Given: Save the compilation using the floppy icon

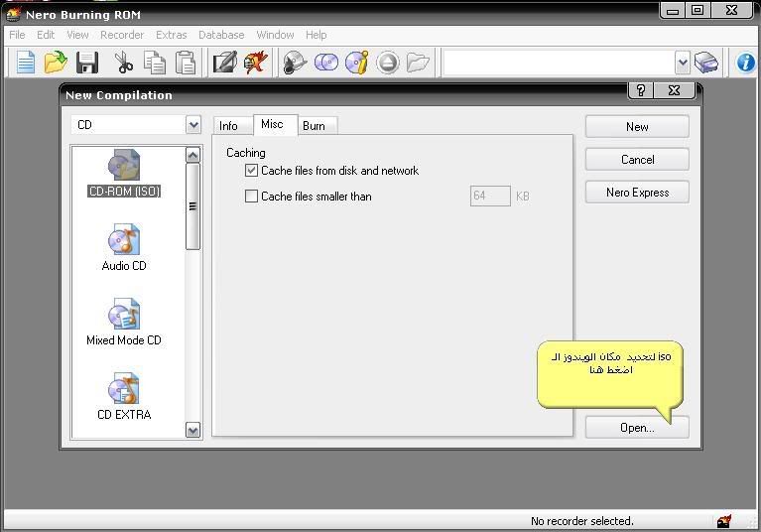Looking at the screenshot, I should [87, 63].
